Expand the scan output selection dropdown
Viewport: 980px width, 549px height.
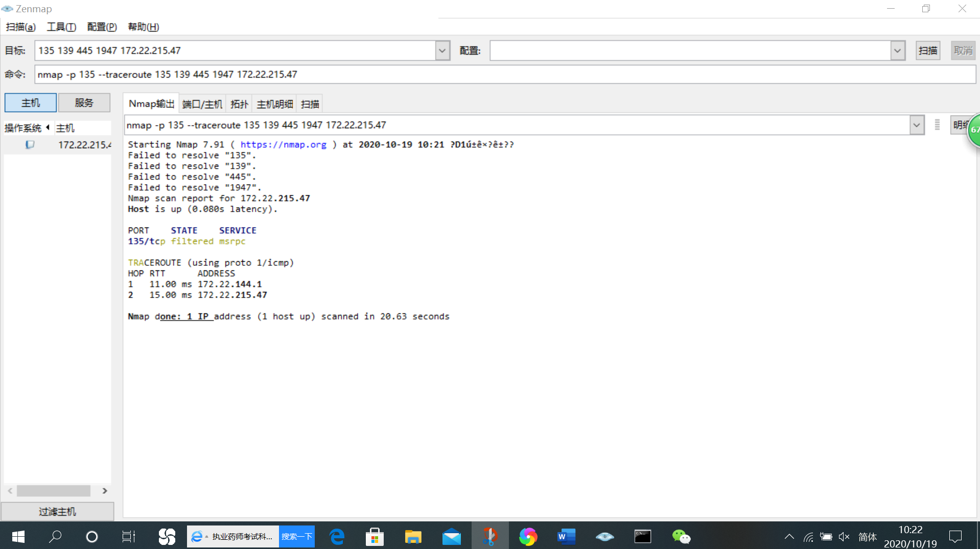click(x=917, y=125)
